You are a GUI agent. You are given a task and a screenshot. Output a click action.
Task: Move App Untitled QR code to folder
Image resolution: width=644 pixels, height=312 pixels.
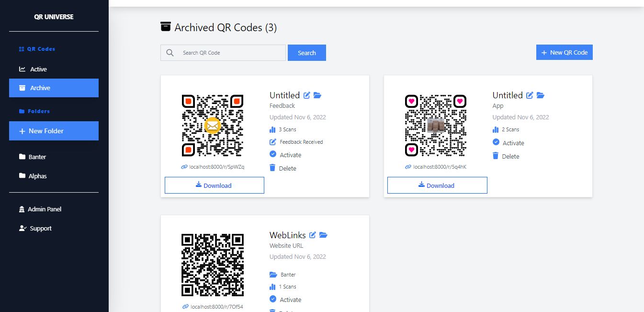point(541,95)
